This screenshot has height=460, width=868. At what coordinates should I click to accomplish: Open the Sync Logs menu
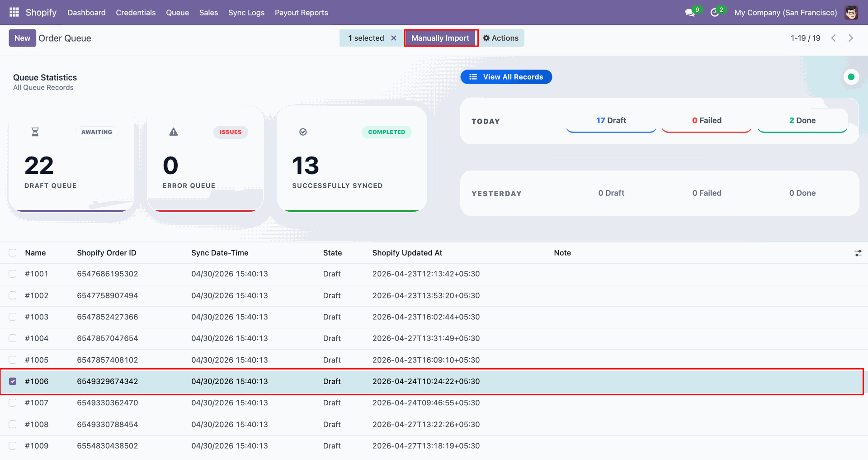[x=246, y=13]
